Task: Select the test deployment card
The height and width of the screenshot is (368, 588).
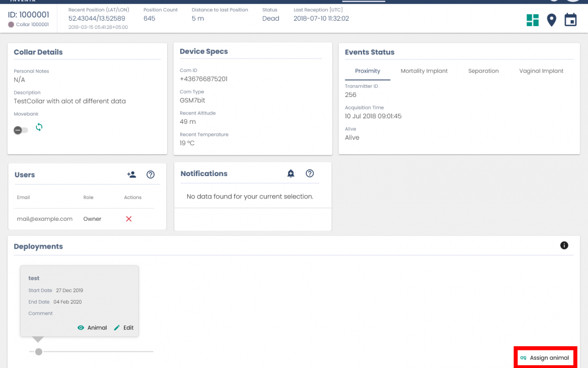Action: (79, 294)
